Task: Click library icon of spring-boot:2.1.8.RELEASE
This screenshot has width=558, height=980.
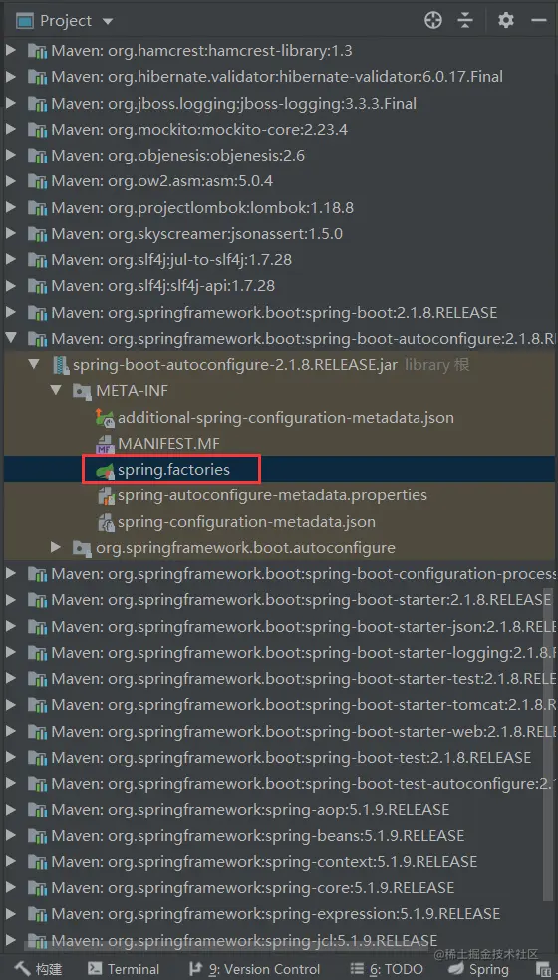Action: pos(38,312)
